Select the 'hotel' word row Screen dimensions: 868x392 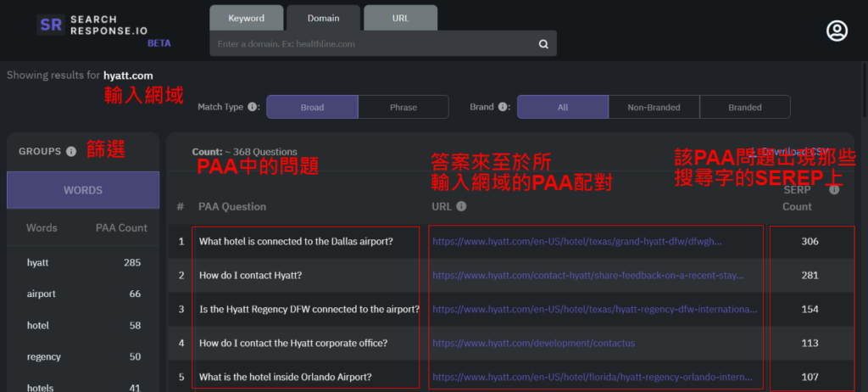point(83,326)
